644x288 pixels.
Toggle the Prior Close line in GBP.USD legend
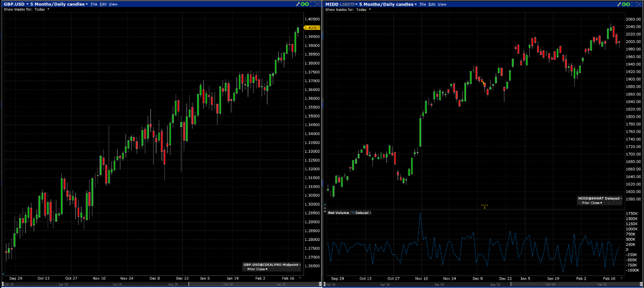point(257,269)
